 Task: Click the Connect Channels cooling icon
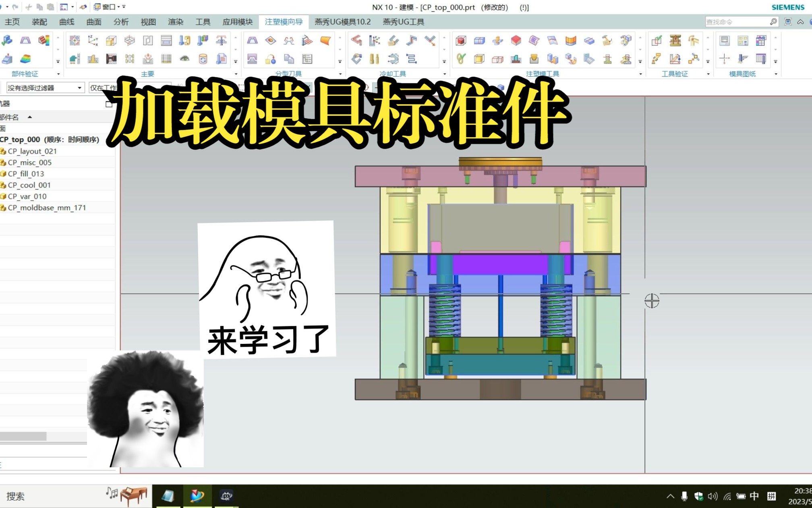click(x=412, y=40)
